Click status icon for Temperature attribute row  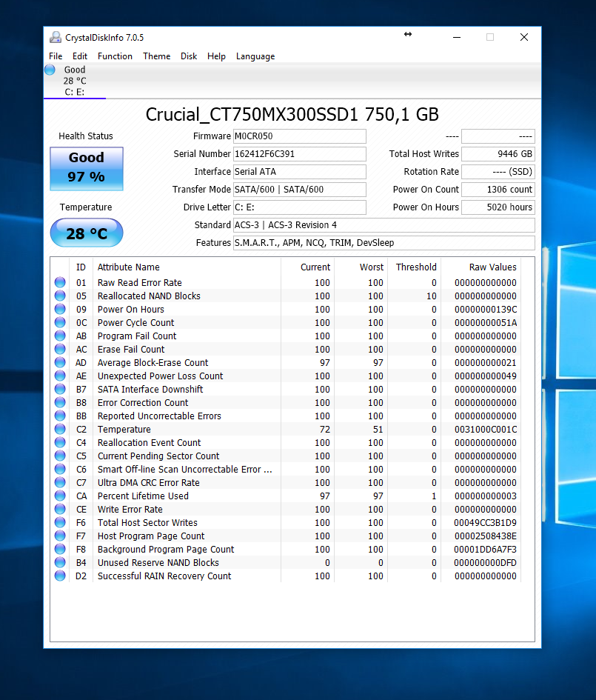point(60,429)
